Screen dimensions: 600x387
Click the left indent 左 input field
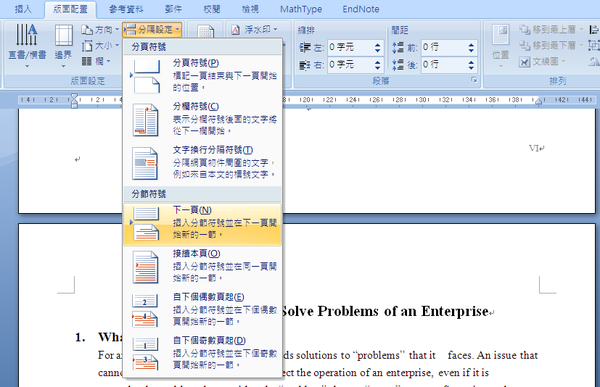[351, 47]
